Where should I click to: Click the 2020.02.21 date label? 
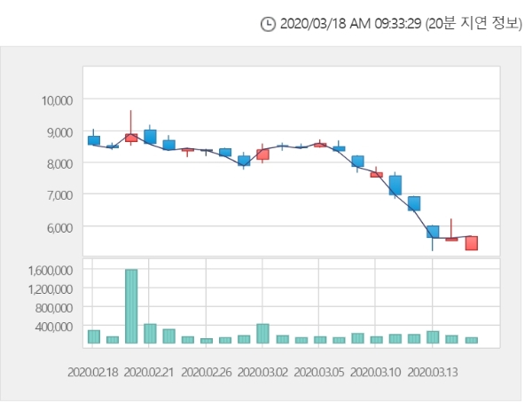click(x=149, y=372)
